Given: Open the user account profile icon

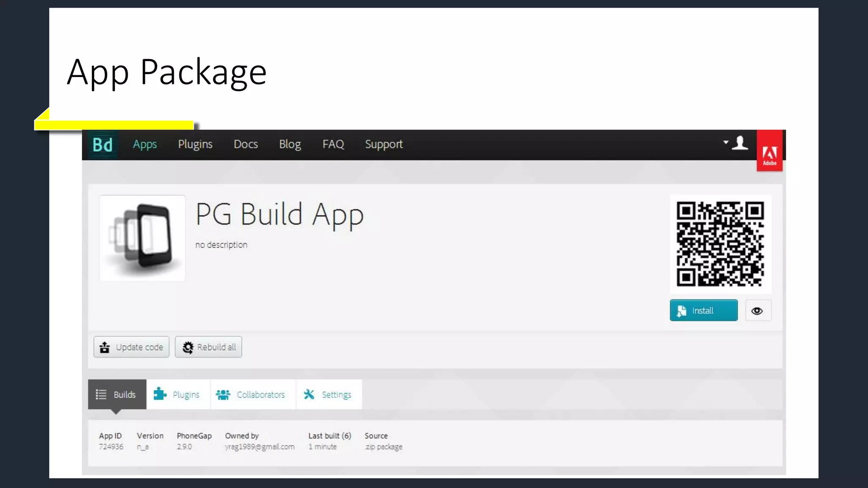Looking at the screenshot, I should pyautogui.click(x=740, y=143).
